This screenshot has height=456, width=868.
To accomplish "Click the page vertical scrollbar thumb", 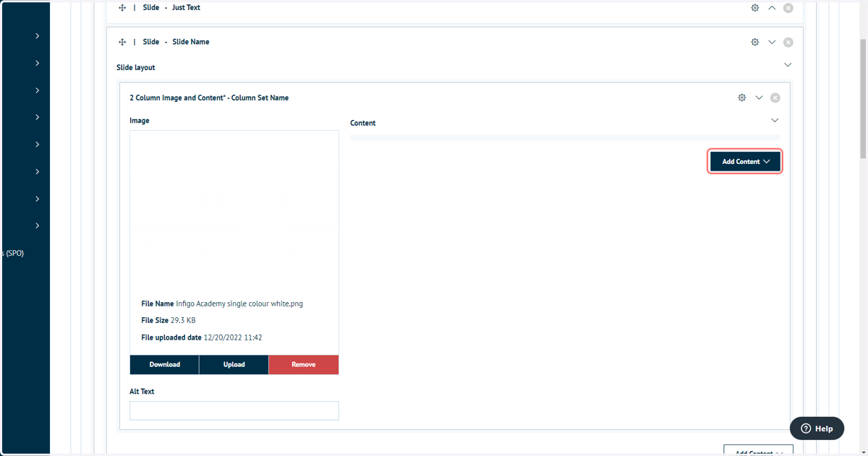I will click(x=863, y=99).
